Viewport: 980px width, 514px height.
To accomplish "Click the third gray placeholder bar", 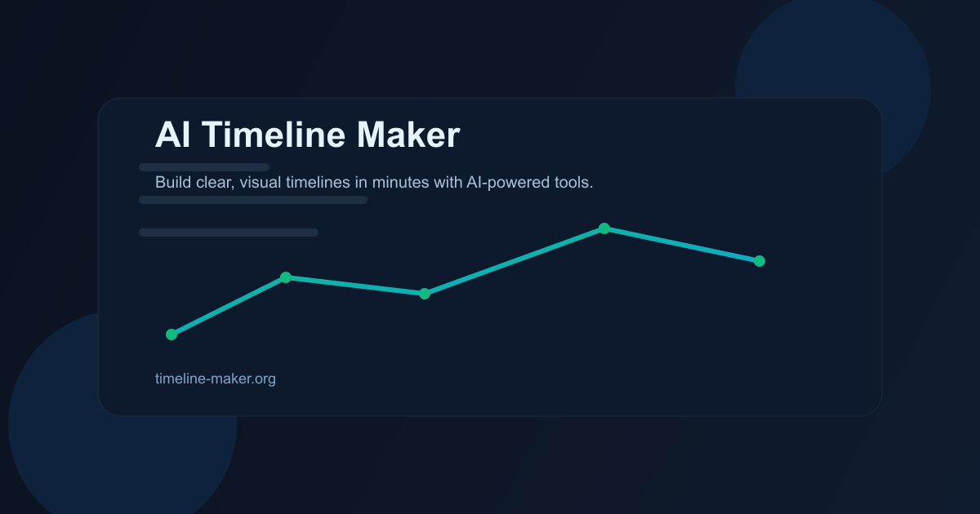I will (x=229, y=232).
